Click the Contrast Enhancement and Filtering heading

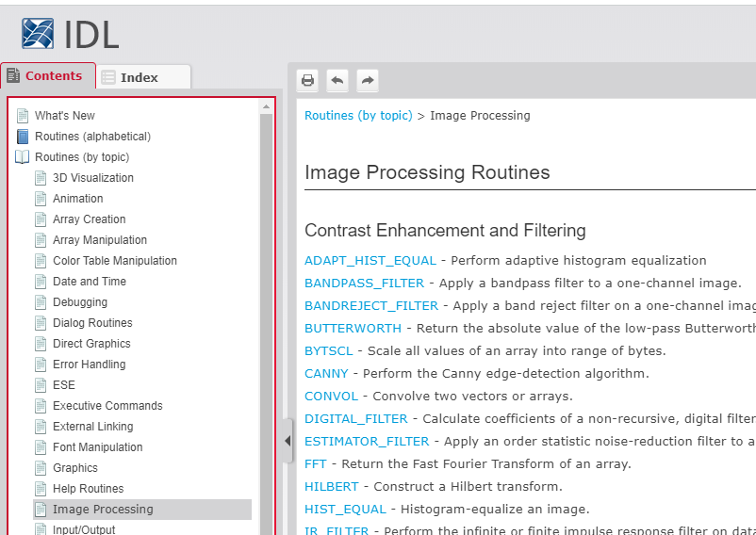tap(445, 231)
